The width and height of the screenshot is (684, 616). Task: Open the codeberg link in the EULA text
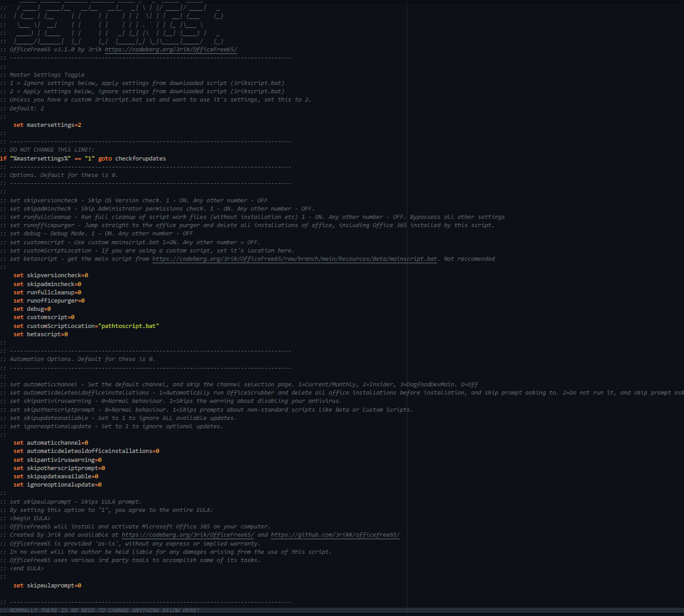coord(188,535)
